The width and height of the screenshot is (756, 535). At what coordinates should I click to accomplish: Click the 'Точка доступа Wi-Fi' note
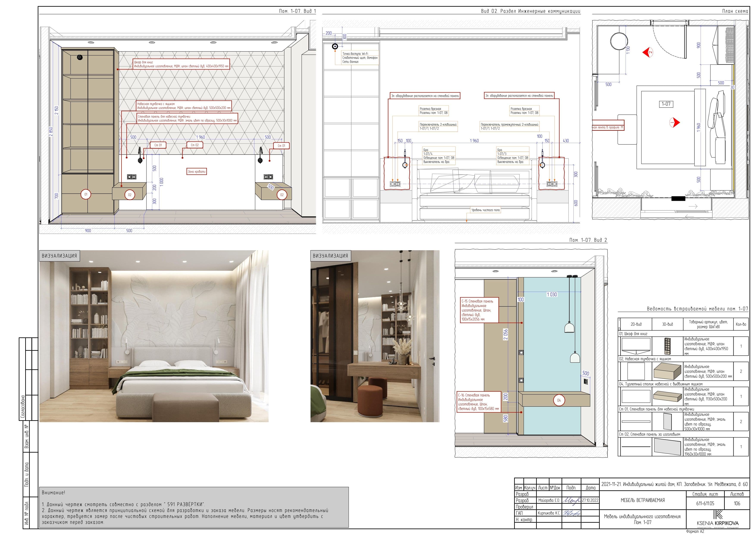pyautogui.click(x=360, y=58)
